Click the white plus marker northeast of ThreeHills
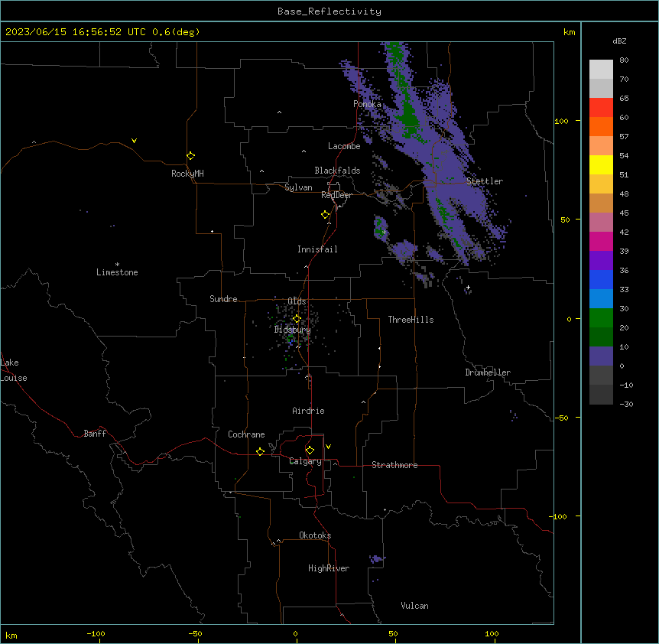 [x=468, y=288]
